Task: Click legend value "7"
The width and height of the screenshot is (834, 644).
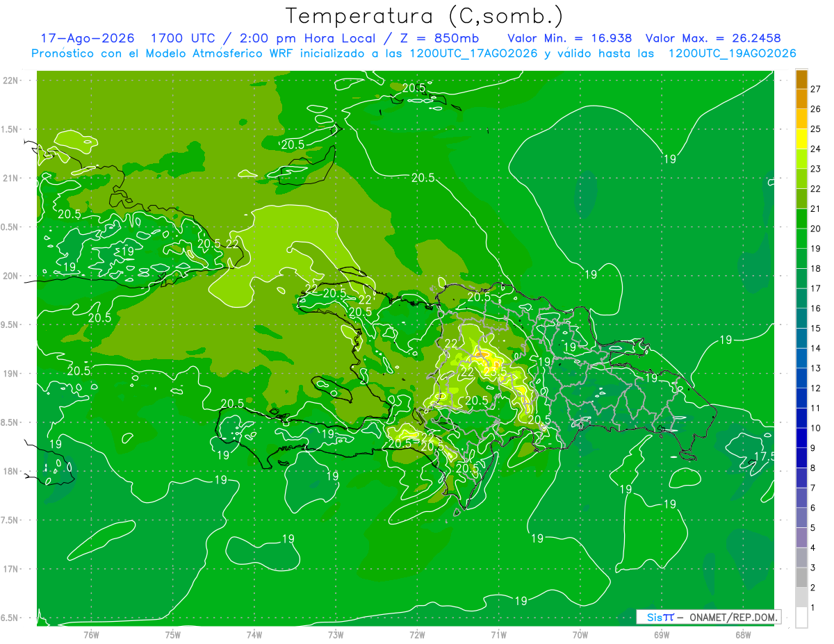Action: (x=813, y=488)
